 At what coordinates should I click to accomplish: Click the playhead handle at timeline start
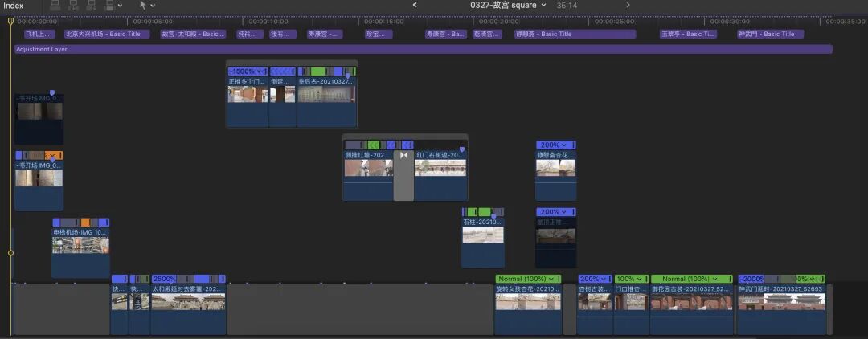tap(10, 21)
